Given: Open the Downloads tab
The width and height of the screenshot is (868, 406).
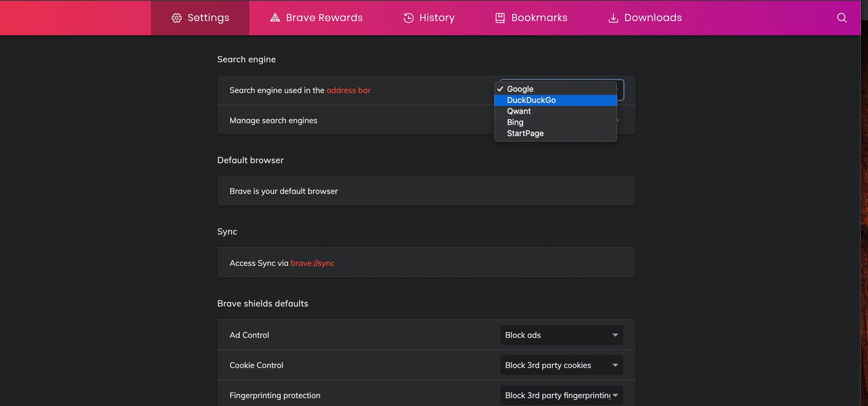Looking at the screenshot, I should coord(645,18).
